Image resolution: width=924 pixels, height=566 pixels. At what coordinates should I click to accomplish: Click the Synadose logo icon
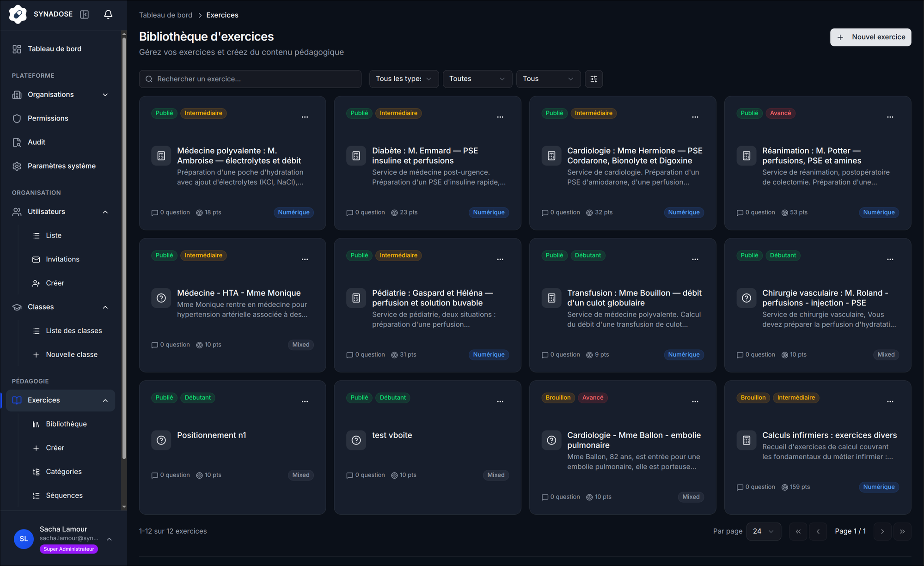[x=18, y=14]
